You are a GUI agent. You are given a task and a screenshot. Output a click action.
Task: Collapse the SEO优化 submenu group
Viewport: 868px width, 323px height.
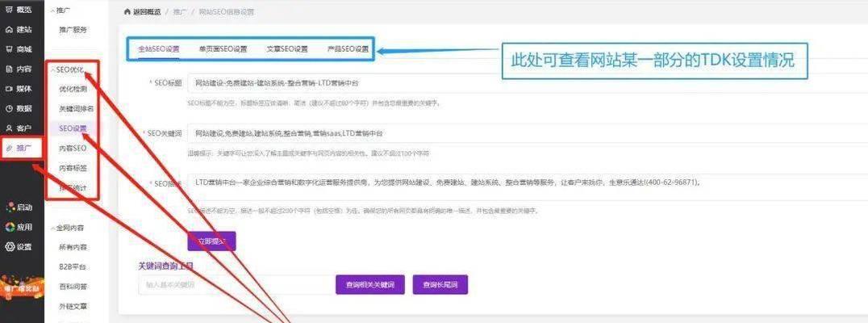tap(67, 69)
